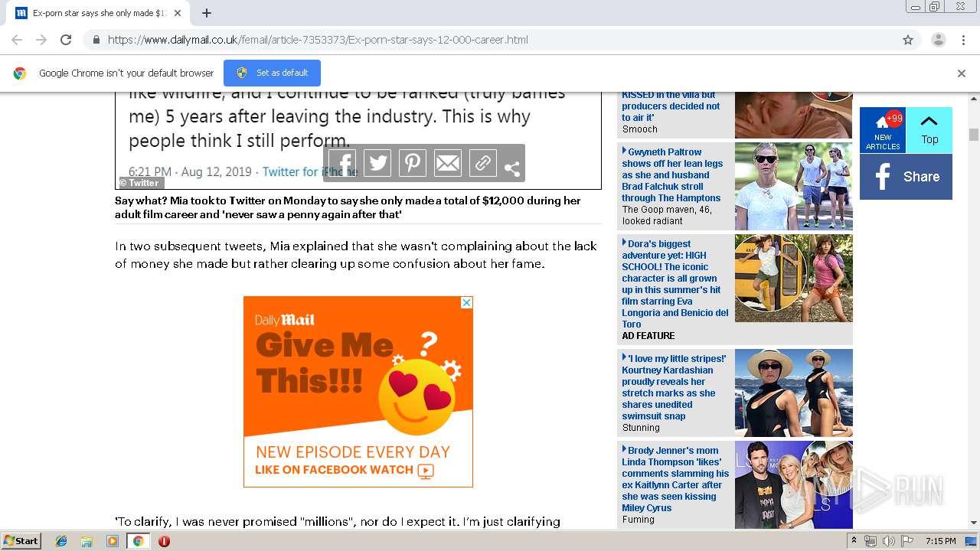Viewport: 980px width, 551px height.
Task: Close the Daily Mail ad banner
Action: [x=466, y=303]
